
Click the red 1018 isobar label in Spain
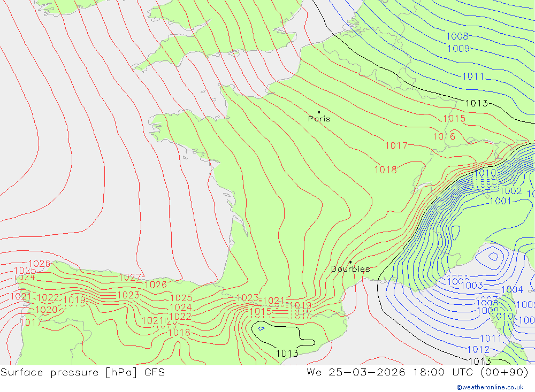(x=179, y=333)
